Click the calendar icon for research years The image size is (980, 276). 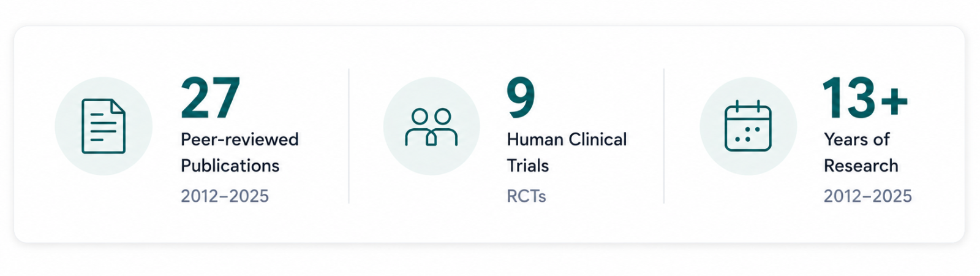click(x=748, y=126)
